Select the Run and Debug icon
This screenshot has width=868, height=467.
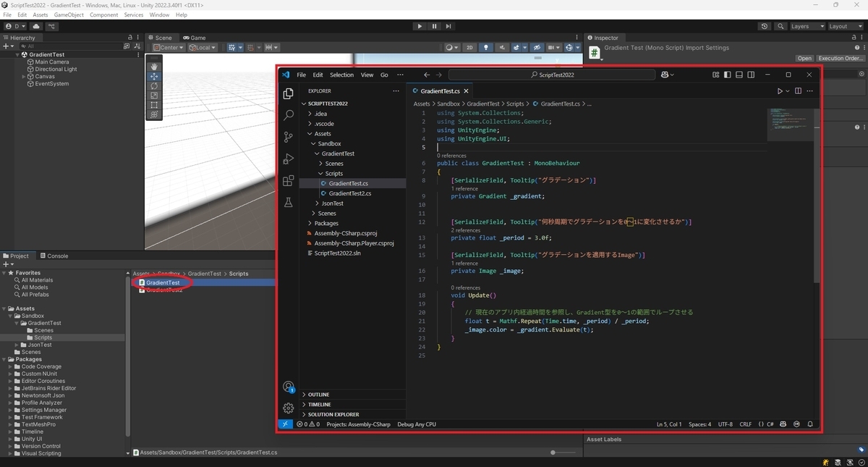tap(288, 159)
